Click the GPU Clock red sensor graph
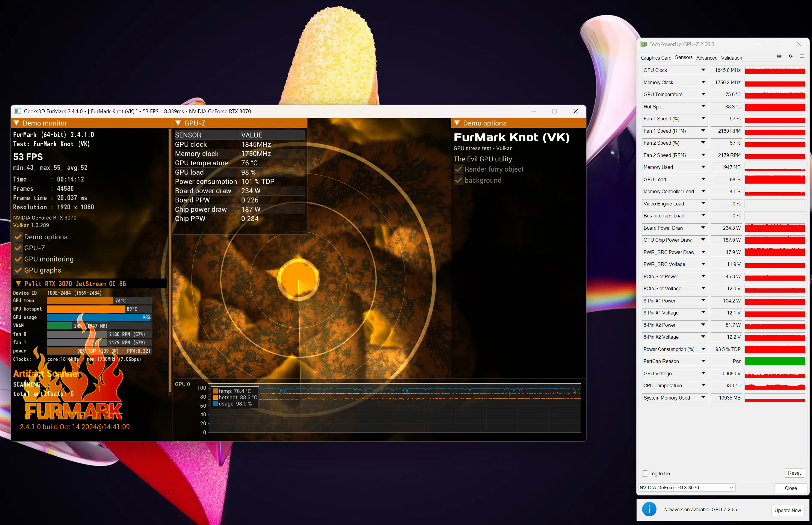This screenshot has height=525, width=812. [x=775, y=70]
